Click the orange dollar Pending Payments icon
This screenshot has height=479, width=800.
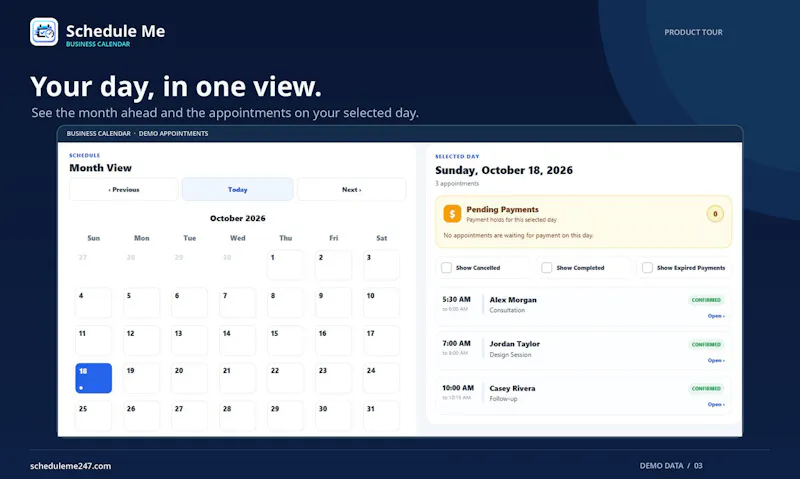452,214
